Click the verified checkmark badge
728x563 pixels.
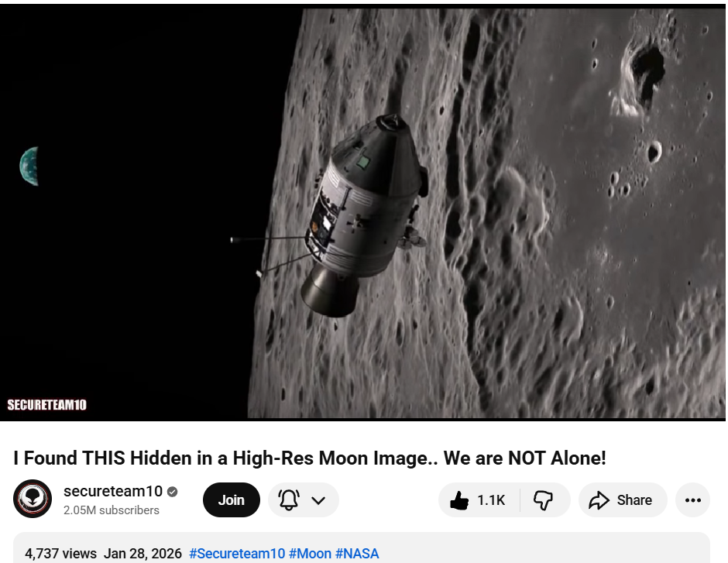(x=172, y=492)
